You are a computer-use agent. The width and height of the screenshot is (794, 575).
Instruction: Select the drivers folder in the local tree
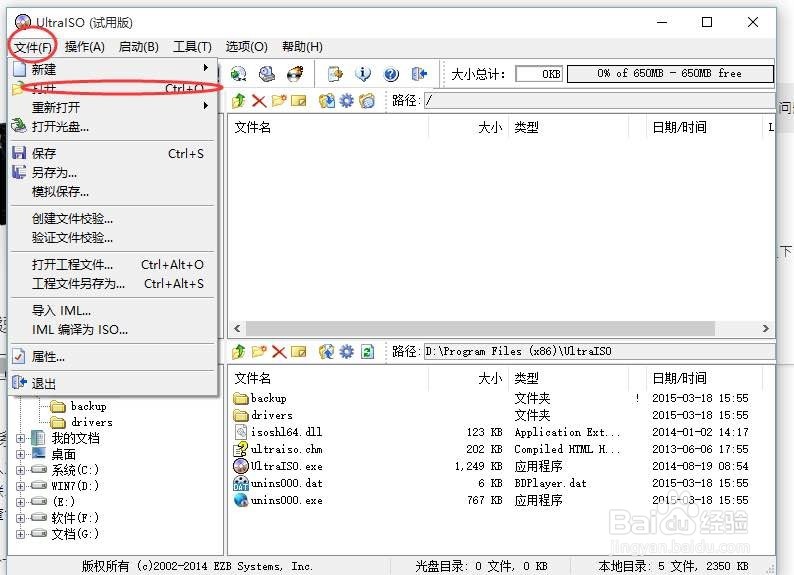pyautogui.click(x=92, y=422)
